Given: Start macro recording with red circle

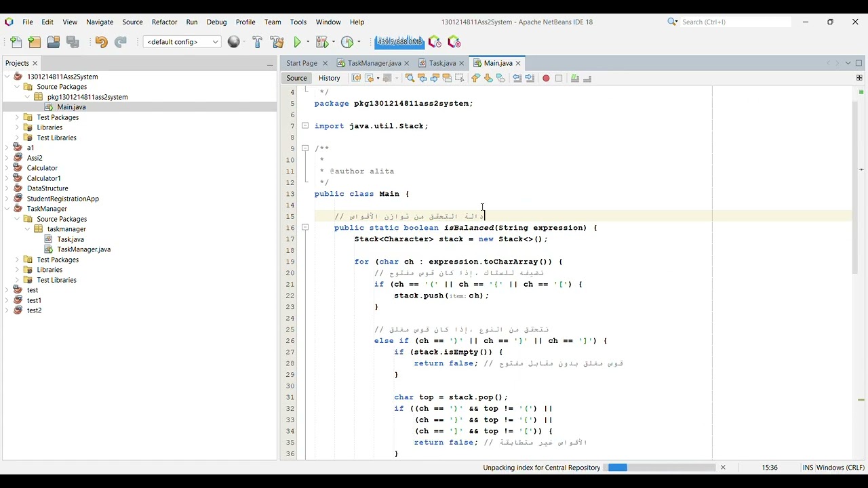Looking at the screenshot, I should pyautogui.click(x=546, y=78).
